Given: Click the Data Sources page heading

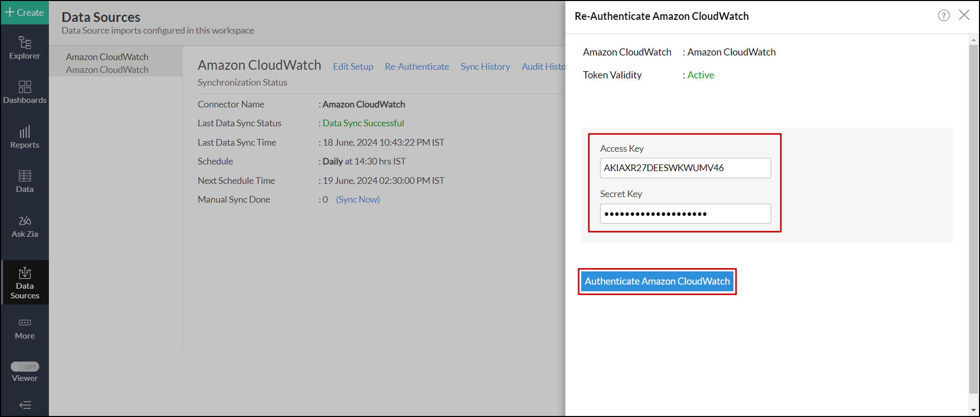Looking at the screenshot, I should tap(101, 17).
